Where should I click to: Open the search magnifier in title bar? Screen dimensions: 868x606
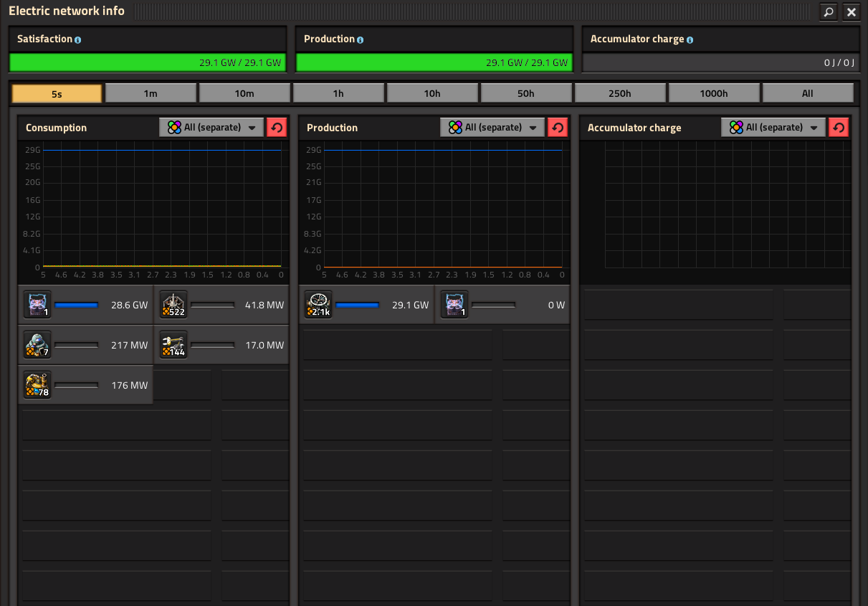[x=829, y=11]
